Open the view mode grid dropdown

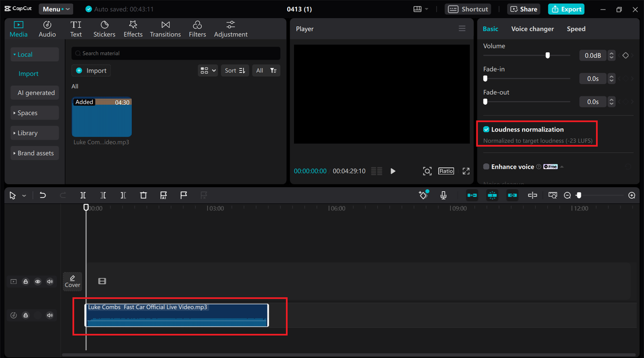208,70
